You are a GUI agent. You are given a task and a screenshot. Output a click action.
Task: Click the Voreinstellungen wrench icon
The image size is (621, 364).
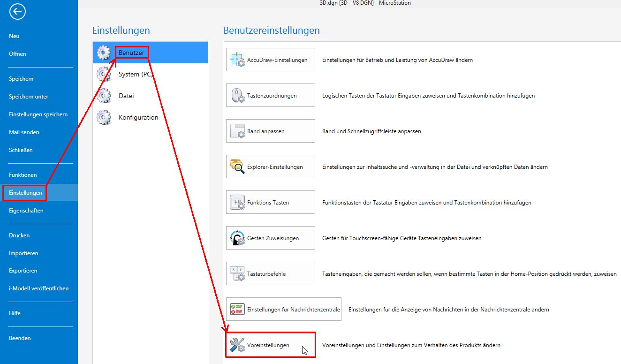[237, 345]
